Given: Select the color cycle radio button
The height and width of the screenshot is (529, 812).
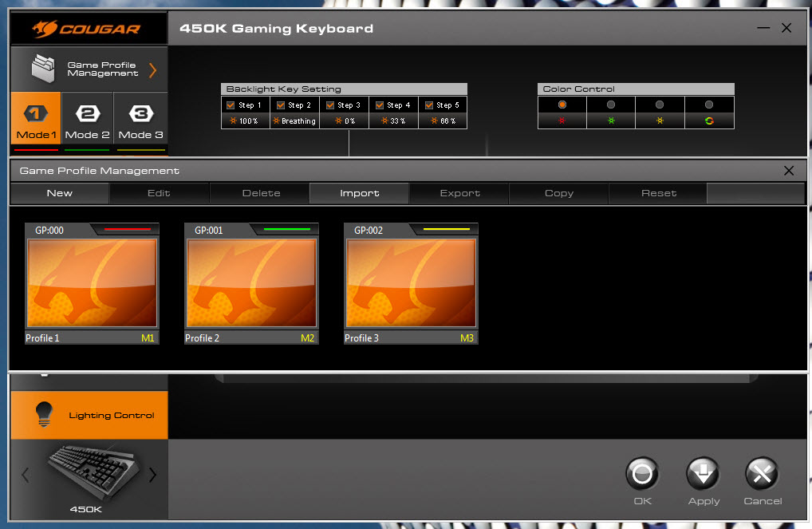Looking at the screenshot, I should pyautogui.click(x=709, y=105).
